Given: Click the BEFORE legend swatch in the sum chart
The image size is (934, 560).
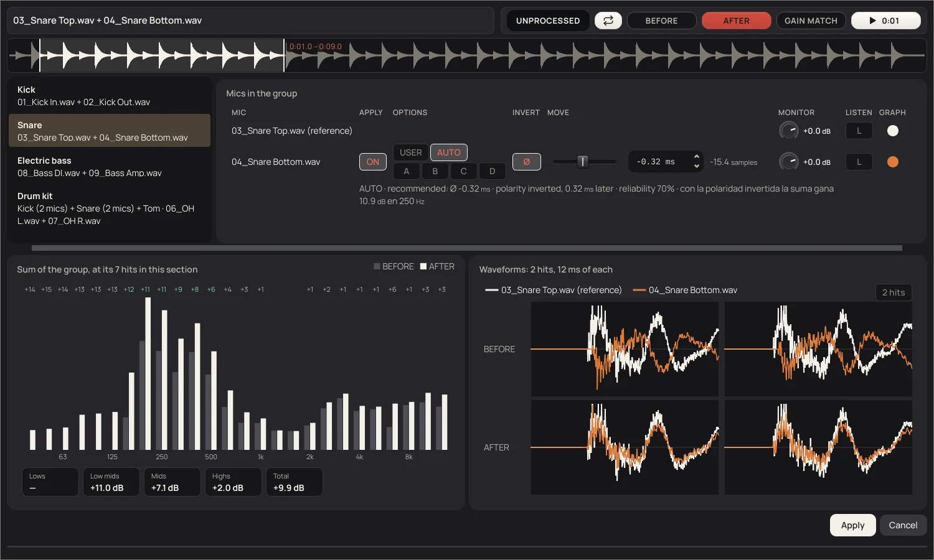Looking at the screenshot, I should (377, 266).
